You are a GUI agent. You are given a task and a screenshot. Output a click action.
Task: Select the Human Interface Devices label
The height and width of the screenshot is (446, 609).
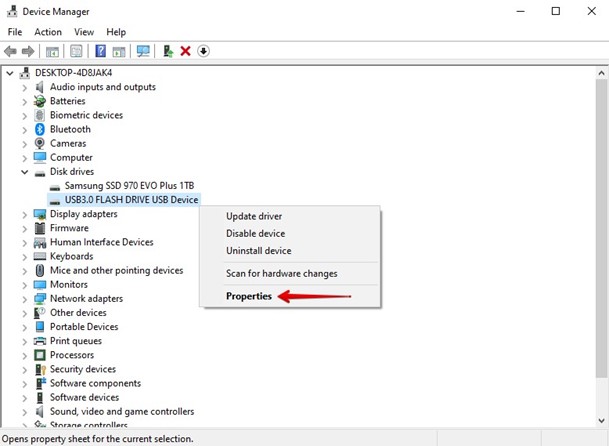pos(101,242)
